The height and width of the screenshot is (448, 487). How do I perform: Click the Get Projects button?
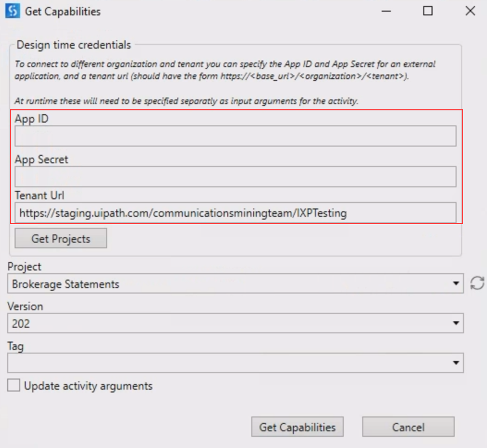pyautogui.click(x=60, y=238)
